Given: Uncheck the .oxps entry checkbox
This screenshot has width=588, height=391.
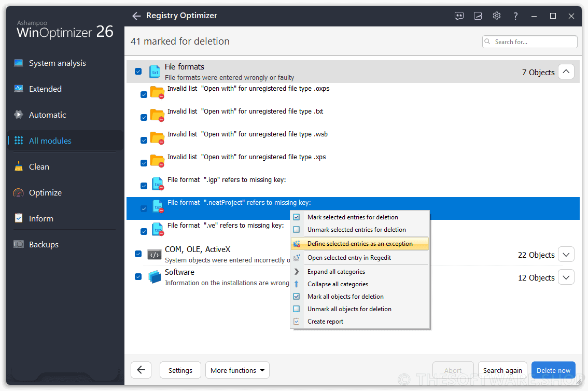Looking at the screenshot, I should click(x=144, y=94).
